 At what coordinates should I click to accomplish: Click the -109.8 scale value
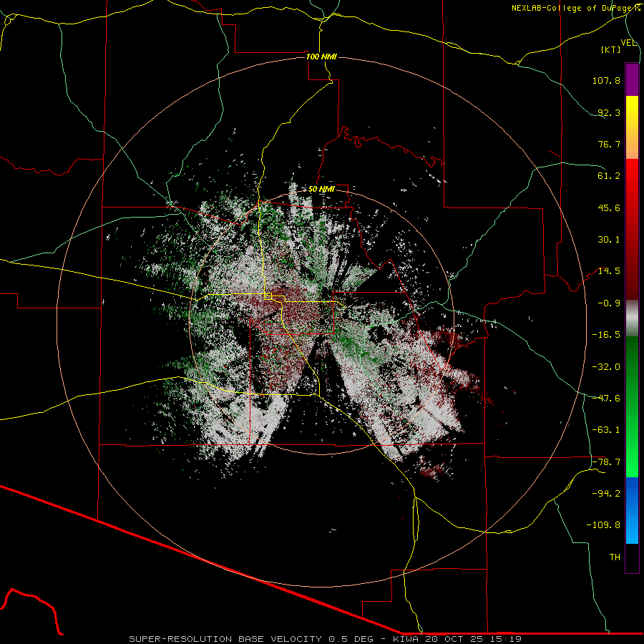603,525
